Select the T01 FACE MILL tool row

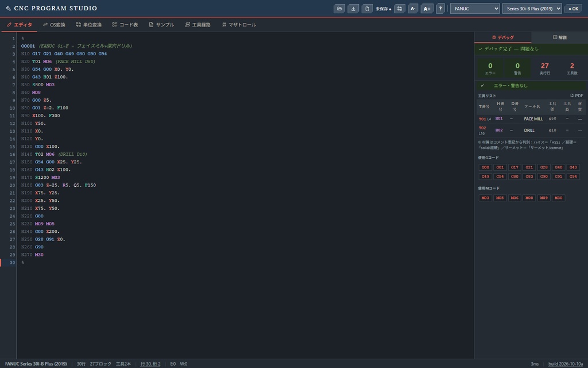(531, 118)
